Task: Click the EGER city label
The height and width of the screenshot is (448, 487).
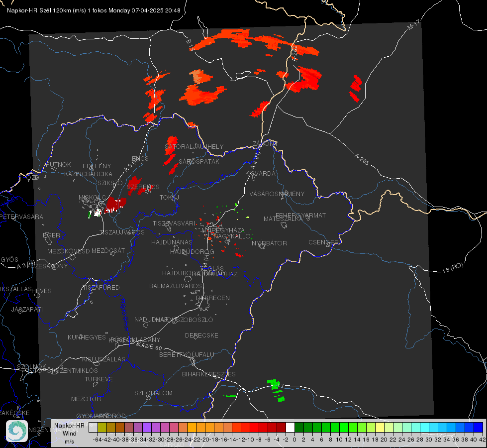Action: (x=51, y=235)
